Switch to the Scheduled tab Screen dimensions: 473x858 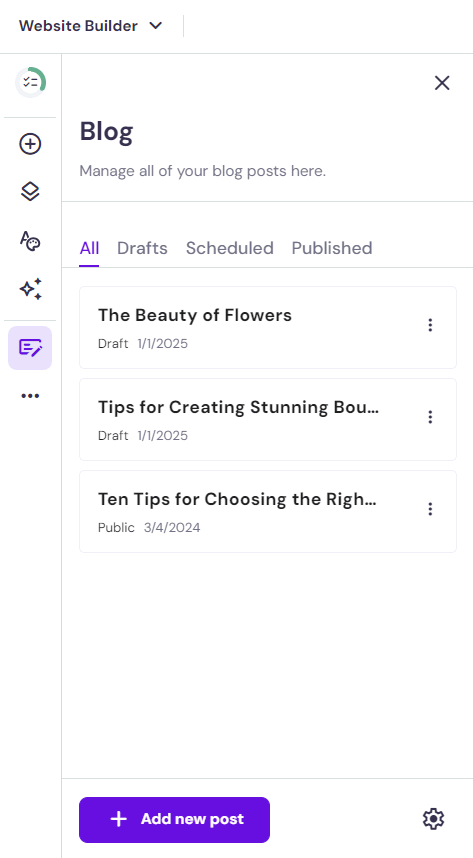point(229,248)
